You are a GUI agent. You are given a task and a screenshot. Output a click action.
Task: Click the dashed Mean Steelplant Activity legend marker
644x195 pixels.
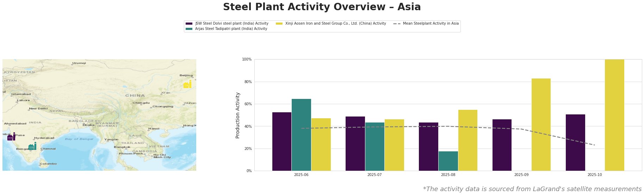pyautogui.click(x=397, y=24)
